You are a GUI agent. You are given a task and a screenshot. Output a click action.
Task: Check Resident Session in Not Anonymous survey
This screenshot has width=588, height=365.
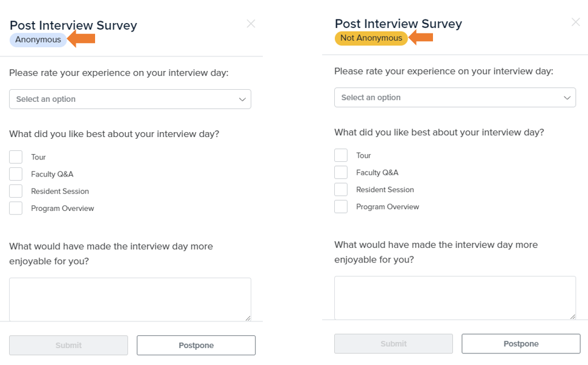[x=341, y=189]
